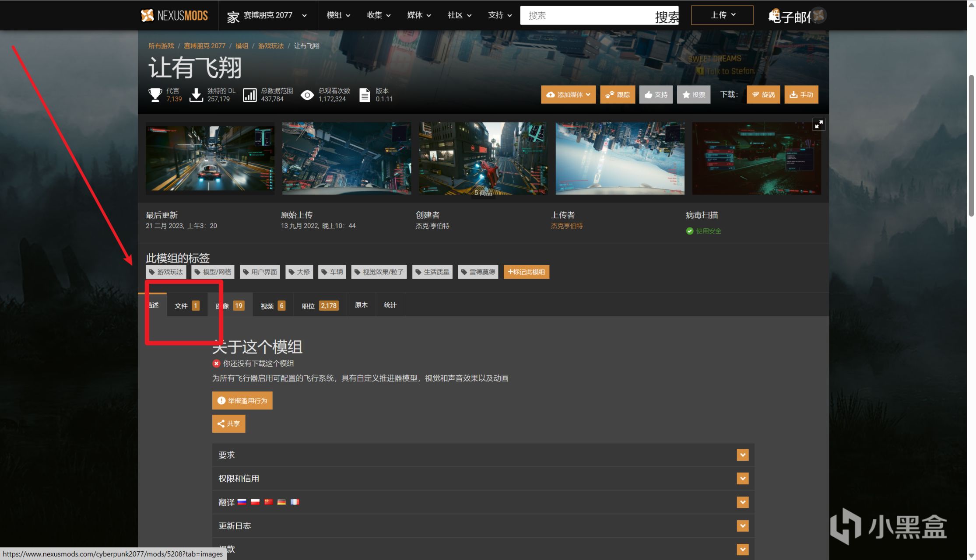Open the 媒体 menu
Screen dimensions: 976x560
(x=419, y=15)
